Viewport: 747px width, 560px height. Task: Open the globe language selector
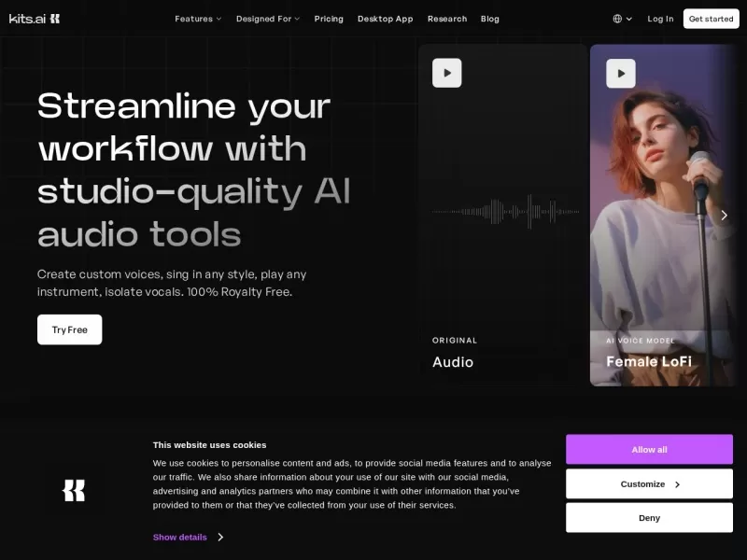pyautogui.click(x=622, y=19)
